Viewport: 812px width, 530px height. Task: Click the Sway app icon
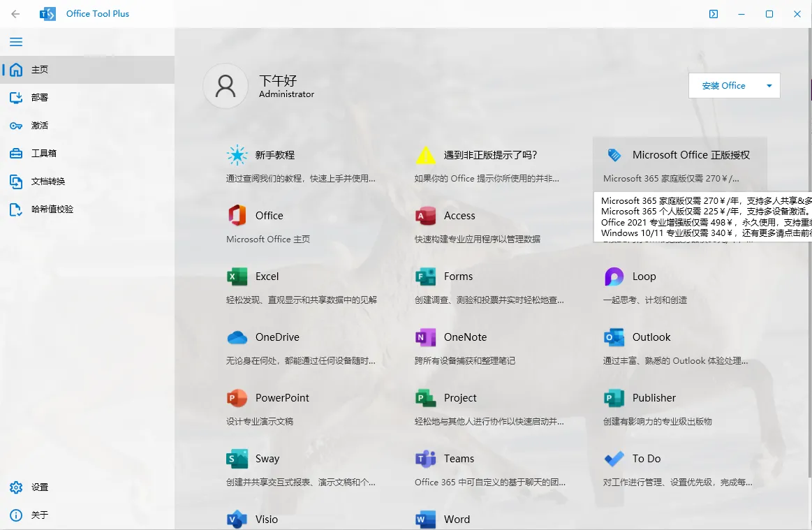(x=237, y=459)
